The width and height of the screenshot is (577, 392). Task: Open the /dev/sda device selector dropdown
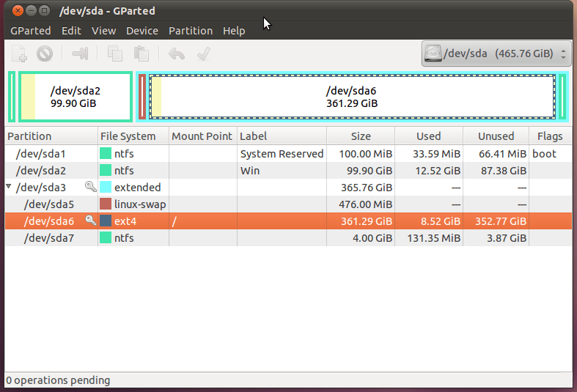[496, 53]
